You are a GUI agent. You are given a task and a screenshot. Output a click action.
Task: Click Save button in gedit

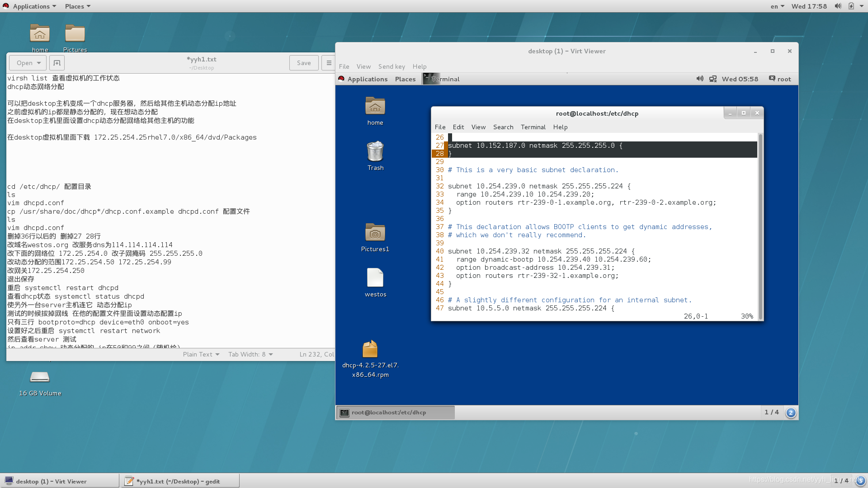(304, 63)
